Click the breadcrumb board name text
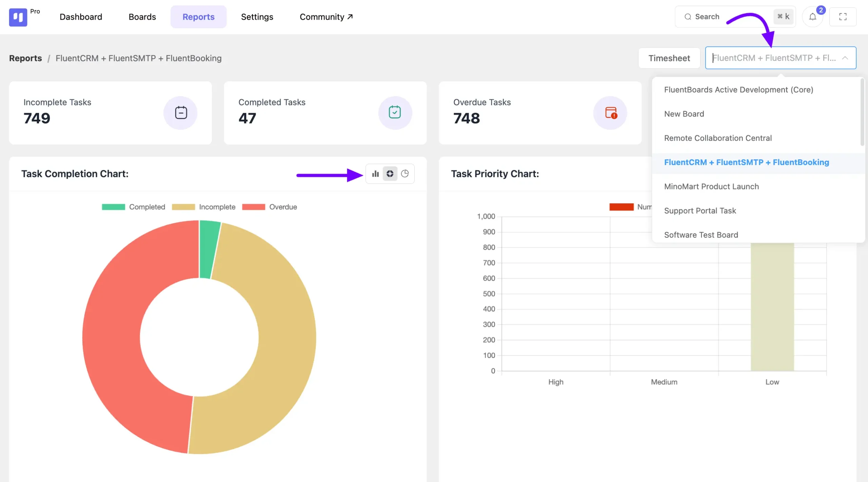 [138, 58]
